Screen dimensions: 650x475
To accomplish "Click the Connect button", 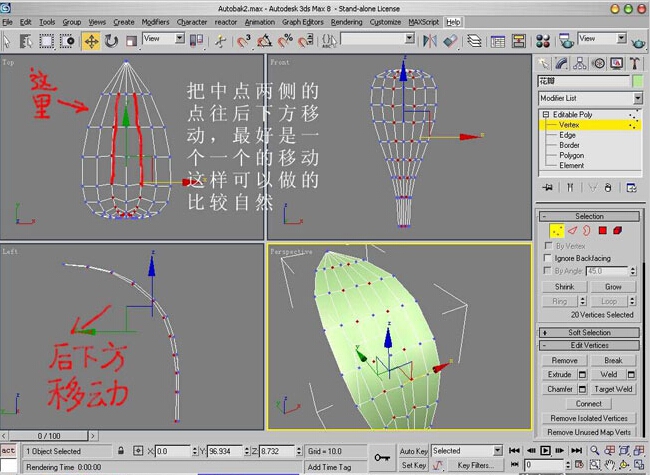I will click(589, 403).
